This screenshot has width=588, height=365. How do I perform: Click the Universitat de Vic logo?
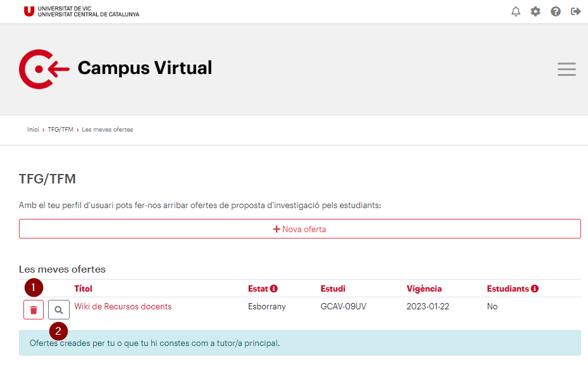tap(82, 11)
